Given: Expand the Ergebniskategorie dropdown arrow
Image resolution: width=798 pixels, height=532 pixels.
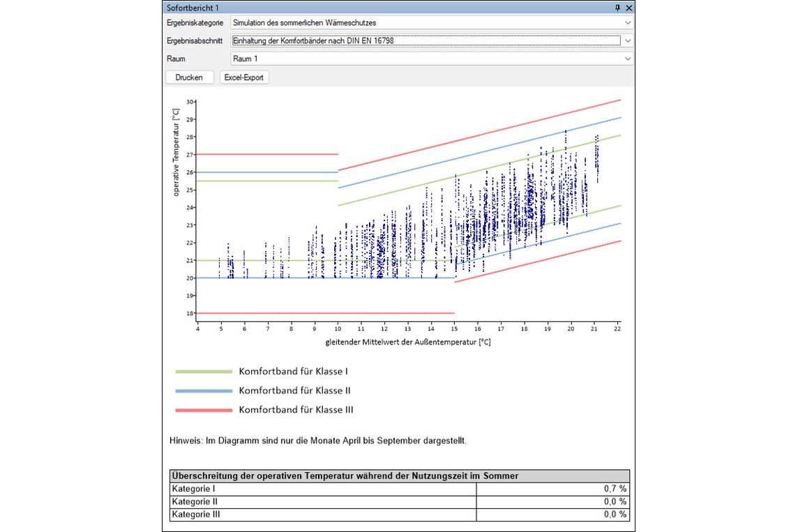Looking at the screenshot, I should tap(628, 23).
